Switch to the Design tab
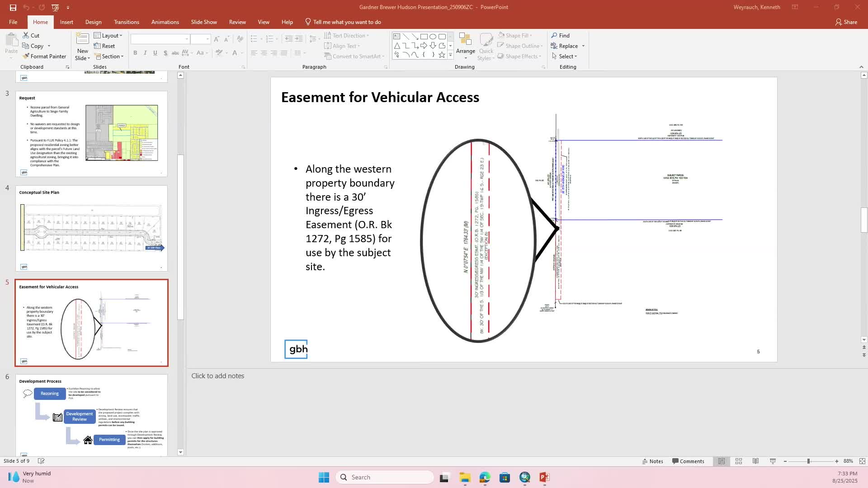 pos(93,22)
